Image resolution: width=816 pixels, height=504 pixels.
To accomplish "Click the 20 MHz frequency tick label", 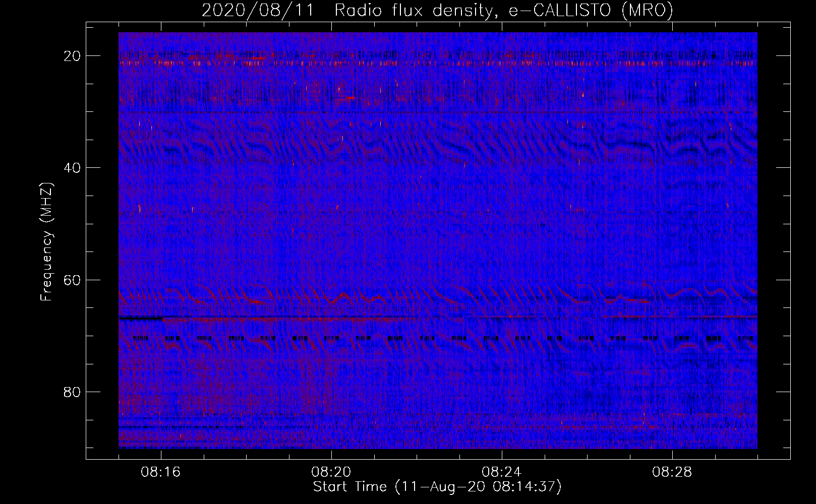I will coord(73,56).
